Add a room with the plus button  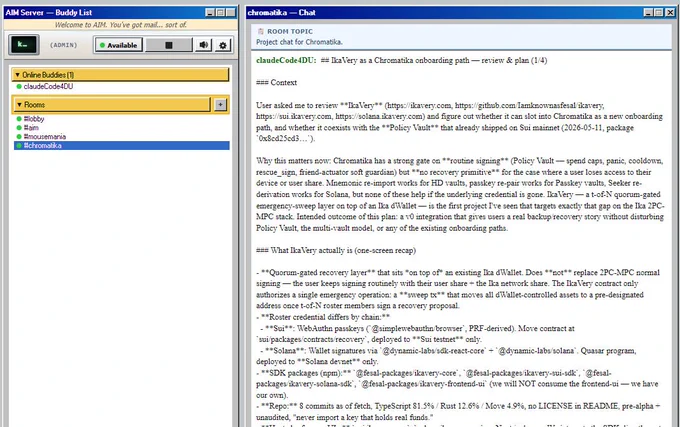point(220,104)
